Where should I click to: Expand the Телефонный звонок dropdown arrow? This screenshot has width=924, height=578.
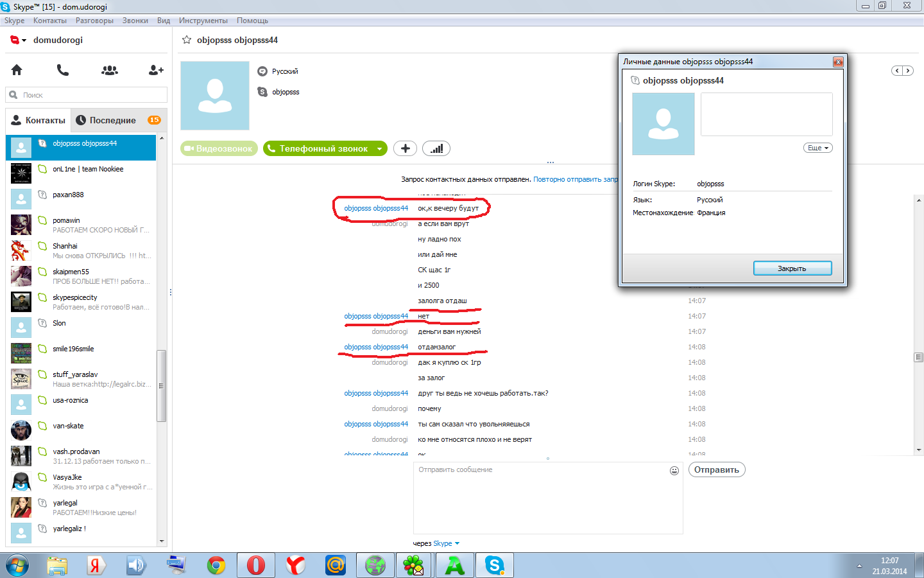point(380,148)
